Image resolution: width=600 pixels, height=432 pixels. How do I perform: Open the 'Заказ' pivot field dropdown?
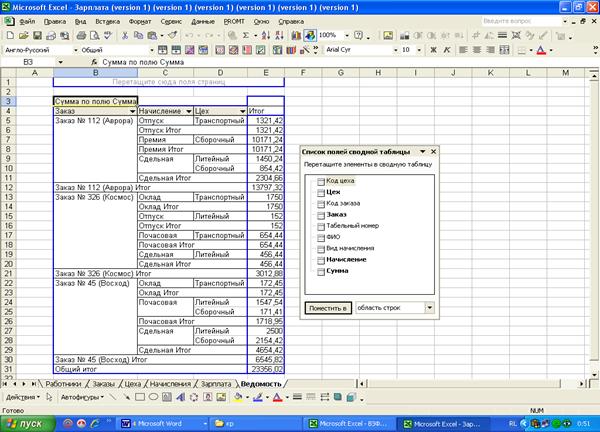pos(131,111)
